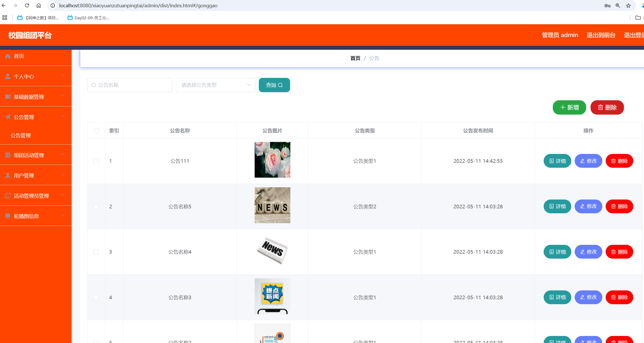Click the browser home icon

click(39, 5)
